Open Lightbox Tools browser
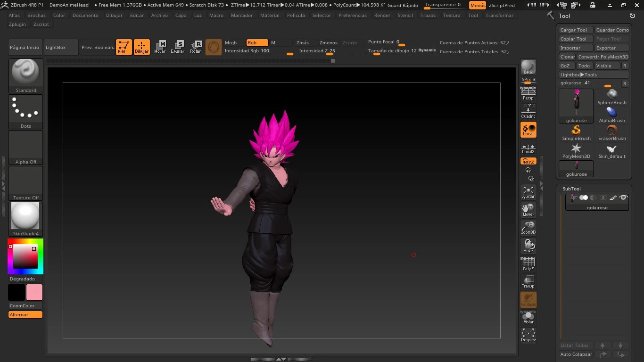The height and width of the screenshot is (362, 644). tap(594, 74)
